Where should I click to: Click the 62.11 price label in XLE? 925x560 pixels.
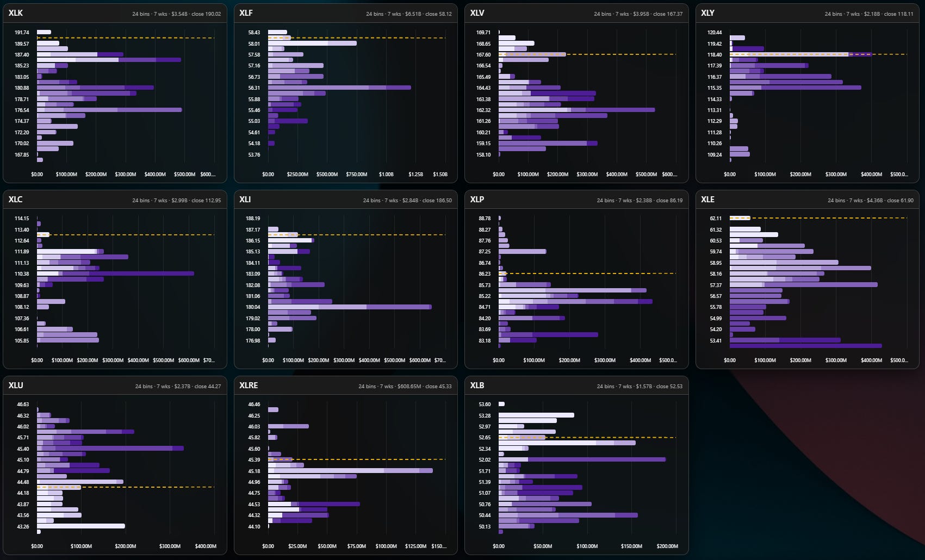point(716,219)
